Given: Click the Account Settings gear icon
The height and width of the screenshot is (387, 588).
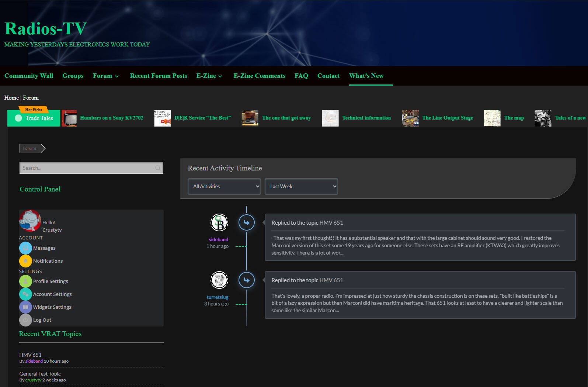Looking at the screenshot, I should pyautogui.click(x=25, y=294).
